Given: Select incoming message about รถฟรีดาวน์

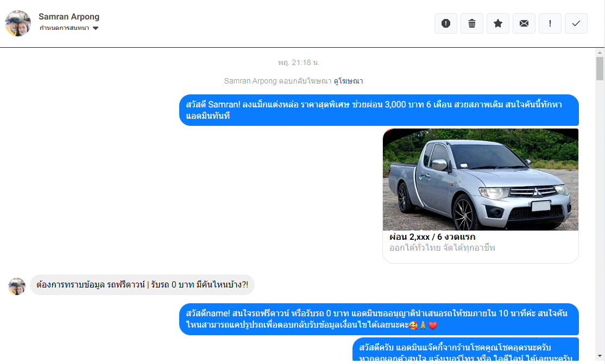Looking at the screenshot, I should tap(142, 285).
